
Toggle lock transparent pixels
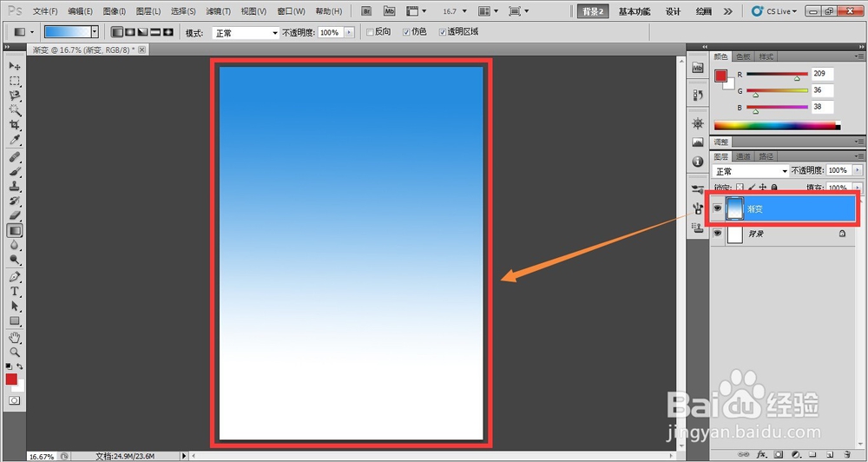(740, 188)
